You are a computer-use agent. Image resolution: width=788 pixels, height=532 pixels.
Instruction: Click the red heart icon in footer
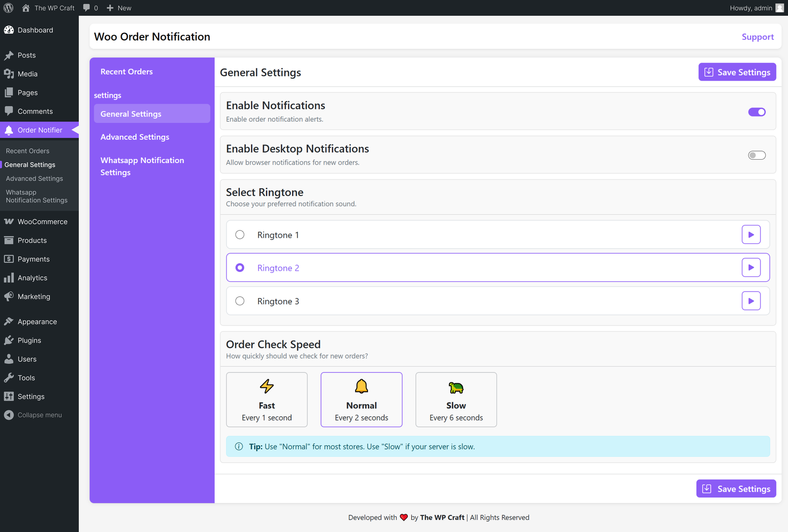click(x=404, y=517)
